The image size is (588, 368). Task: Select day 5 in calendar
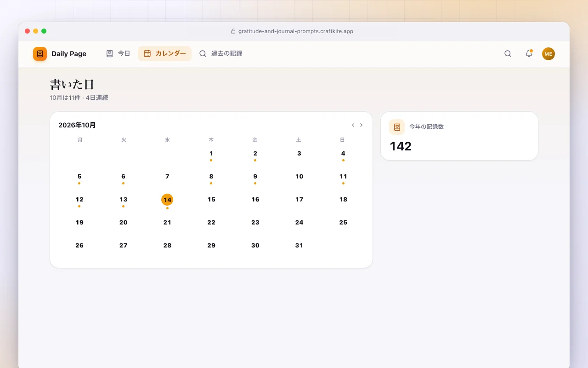pos(79,177)
